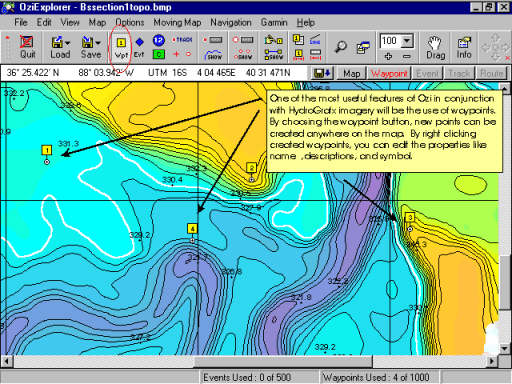Click the zoom in plus button

388,57
